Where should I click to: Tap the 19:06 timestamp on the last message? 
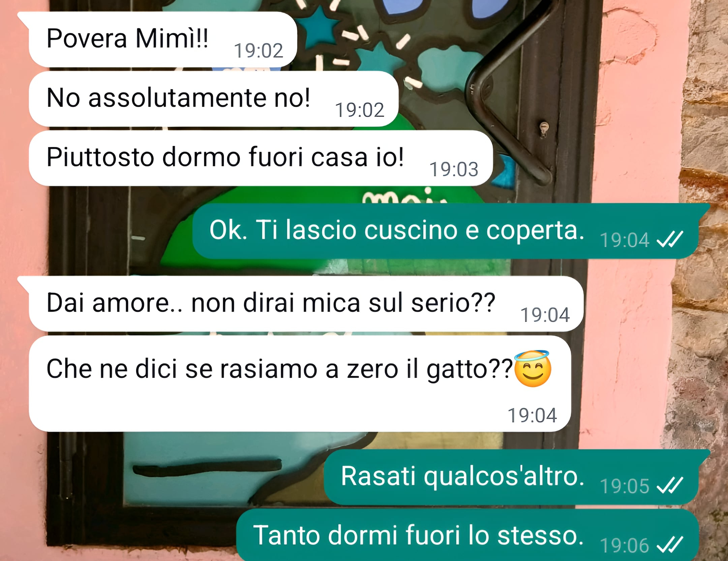tap(625, 545)
